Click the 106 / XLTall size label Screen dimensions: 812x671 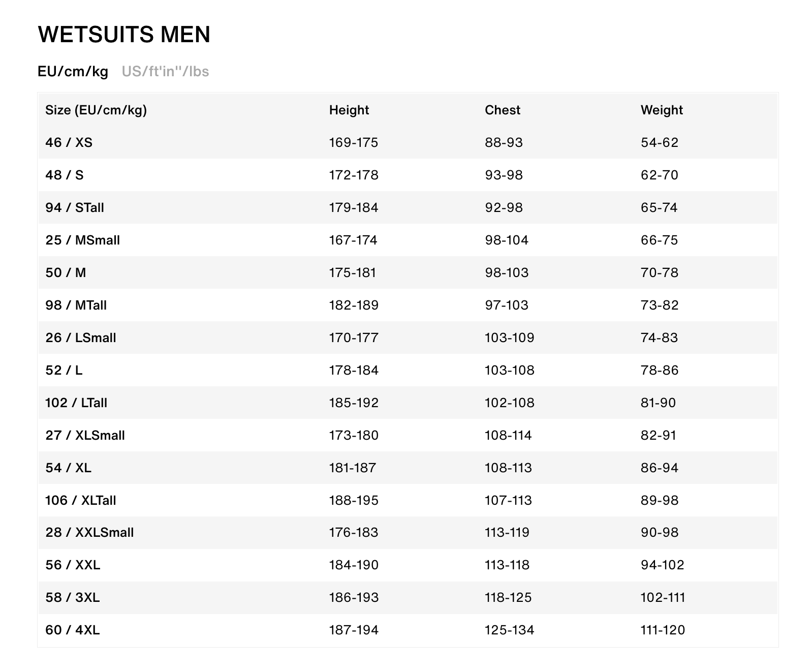coord(80,500)
